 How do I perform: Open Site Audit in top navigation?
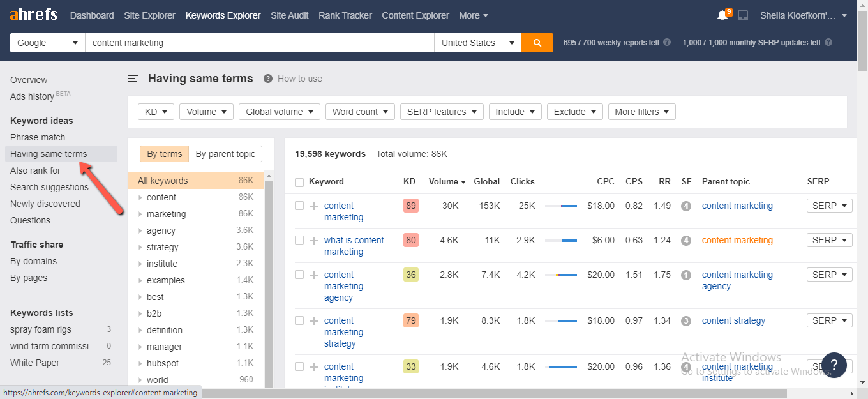tap(290, 15)
